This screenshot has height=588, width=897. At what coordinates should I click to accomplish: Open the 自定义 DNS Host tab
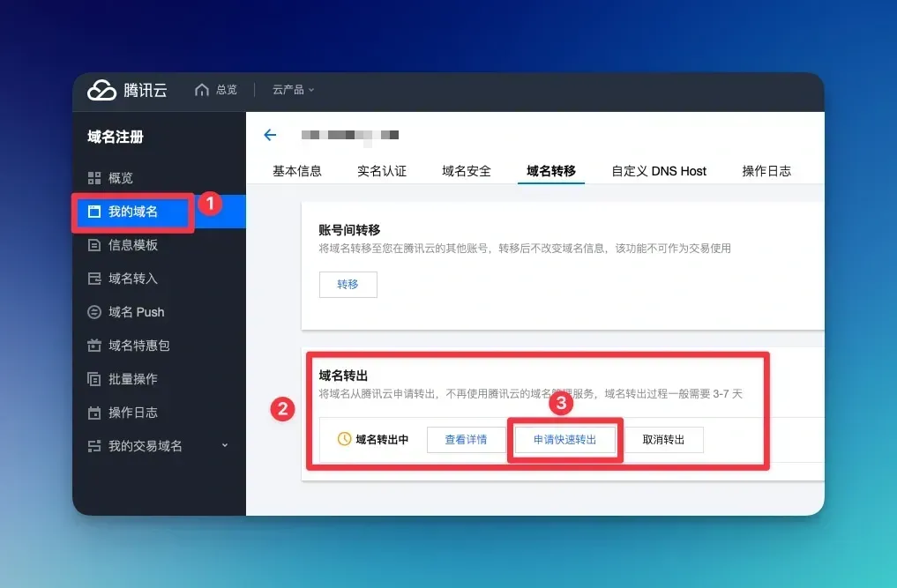point(659,171)
